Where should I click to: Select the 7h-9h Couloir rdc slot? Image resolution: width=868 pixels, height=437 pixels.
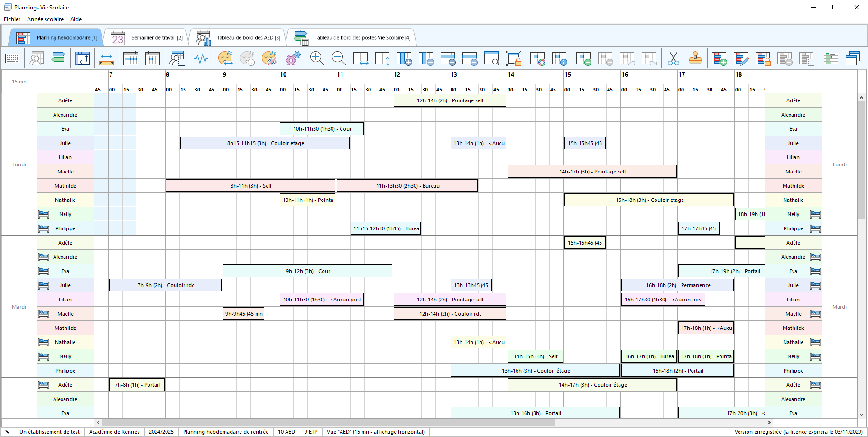[x=165, y=285]
